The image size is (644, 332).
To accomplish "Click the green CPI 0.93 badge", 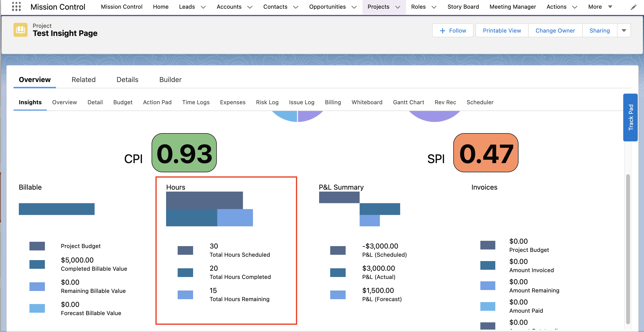I will click(184, 153).
